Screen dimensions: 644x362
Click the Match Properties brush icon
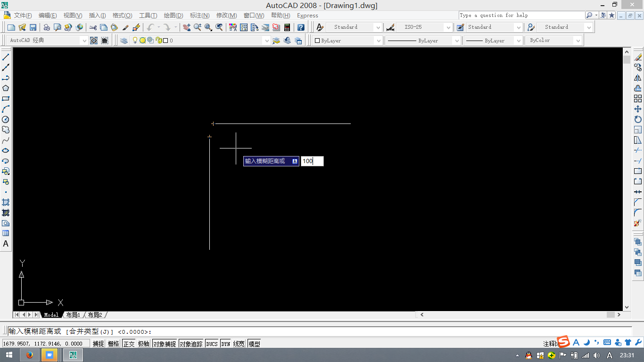tap(125, 27)
